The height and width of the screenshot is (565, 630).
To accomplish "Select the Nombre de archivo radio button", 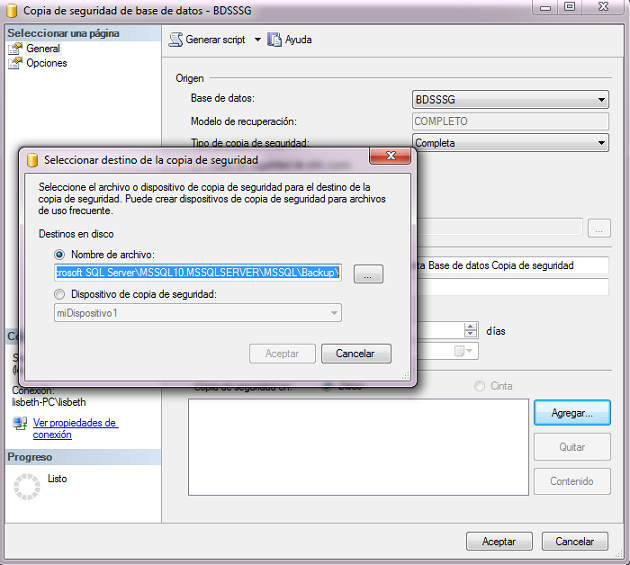I will [x=60, y=255].
